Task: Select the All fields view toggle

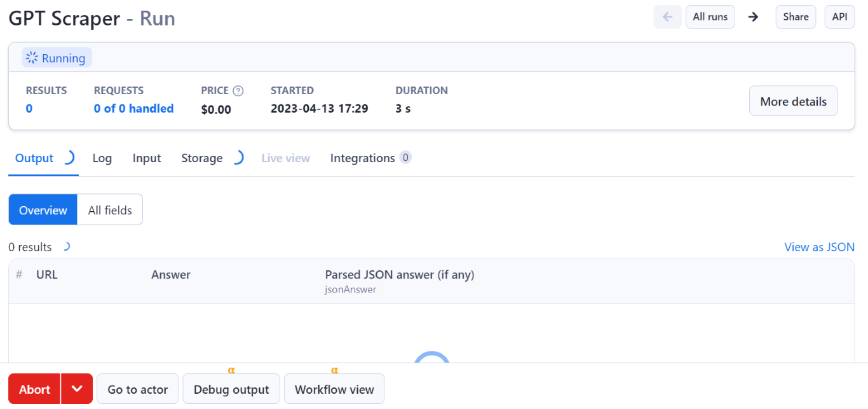Action: tap(110, 210)
